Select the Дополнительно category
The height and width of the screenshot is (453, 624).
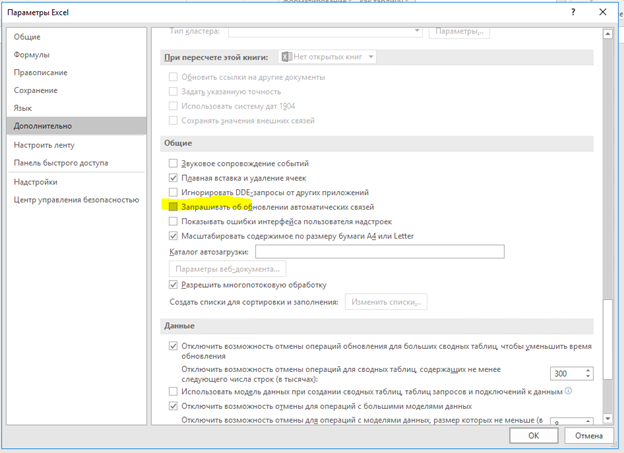coord(76,126)
